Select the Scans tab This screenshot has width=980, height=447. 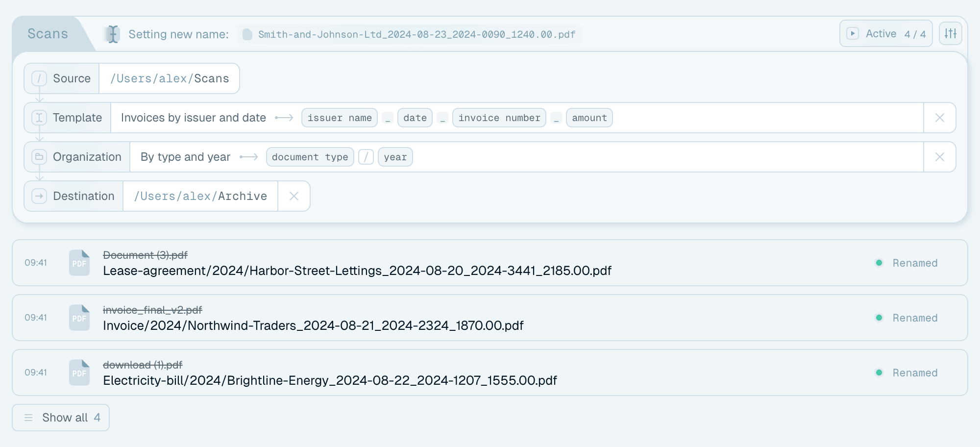click(48, 34)
